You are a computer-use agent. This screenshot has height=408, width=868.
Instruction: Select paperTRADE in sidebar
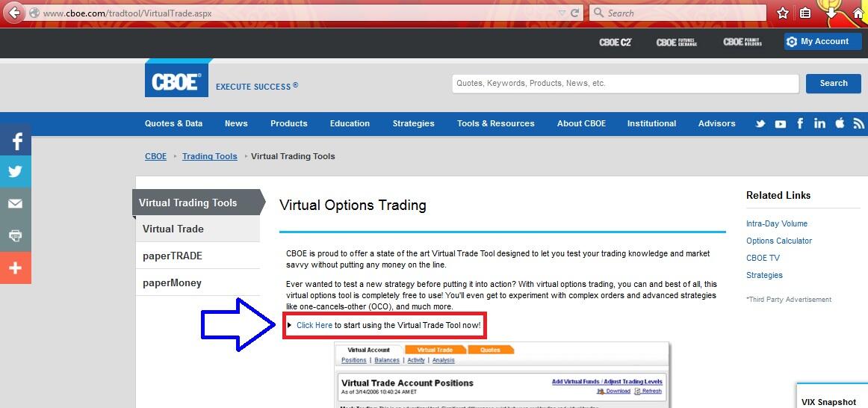(x=198, y=256)
